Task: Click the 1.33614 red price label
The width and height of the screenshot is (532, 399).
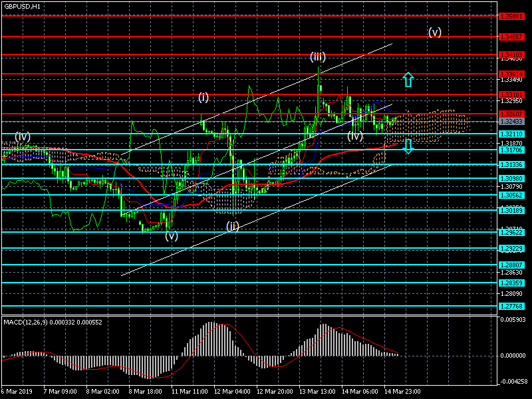Action: click(x=511, y=74)
